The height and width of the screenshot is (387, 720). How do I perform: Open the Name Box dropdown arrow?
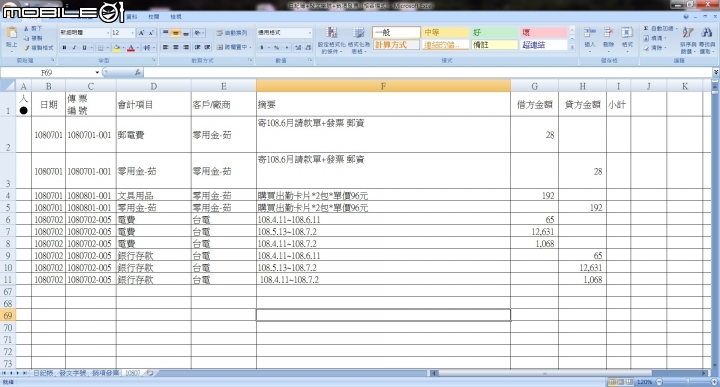tap(97, 73)
